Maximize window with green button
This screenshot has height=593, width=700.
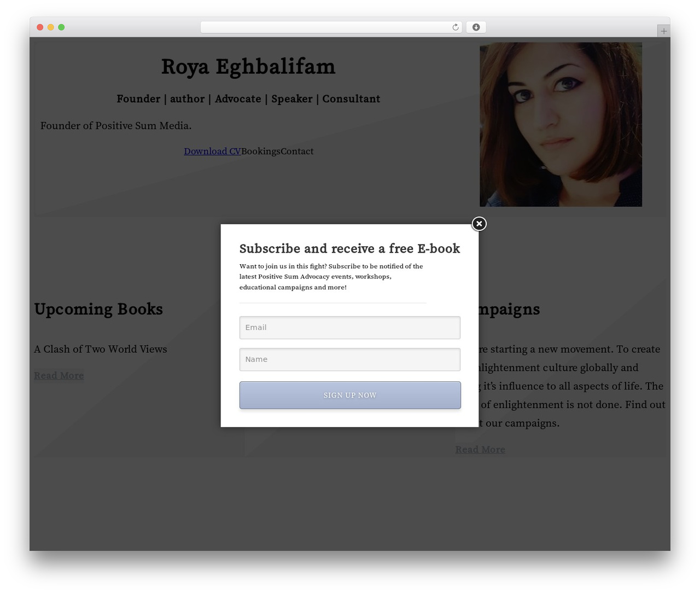pos(61,27)
